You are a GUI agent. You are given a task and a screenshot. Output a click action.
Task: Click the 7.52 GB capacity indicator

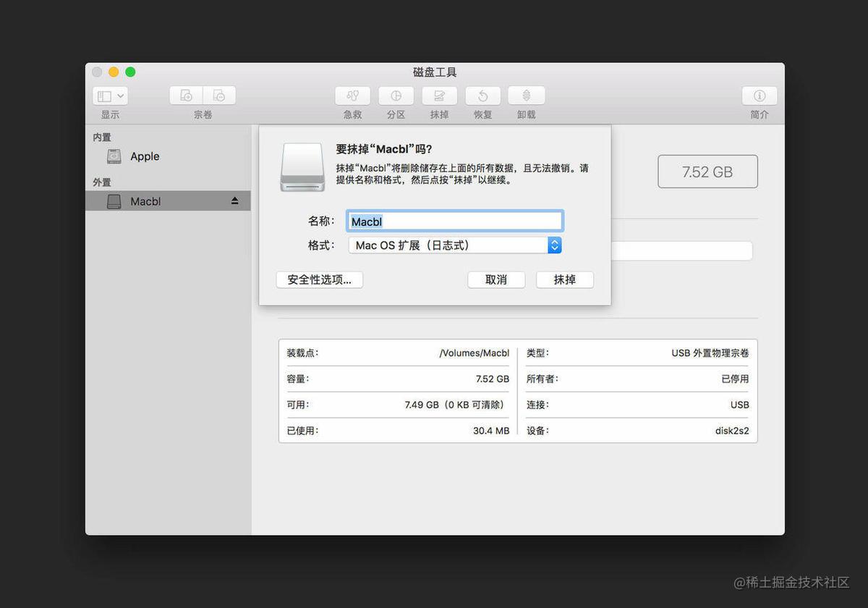tap(707, 172)
